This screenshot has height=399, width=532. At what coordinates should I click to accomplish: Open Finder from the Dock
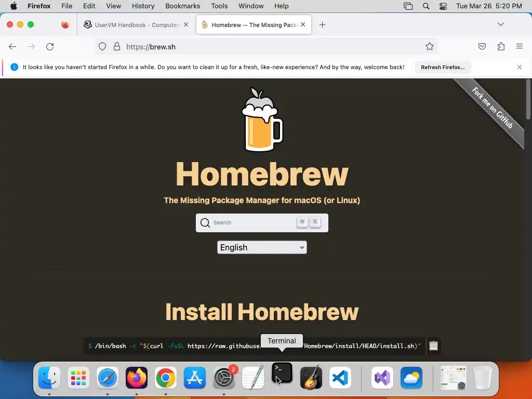[49, 378]
